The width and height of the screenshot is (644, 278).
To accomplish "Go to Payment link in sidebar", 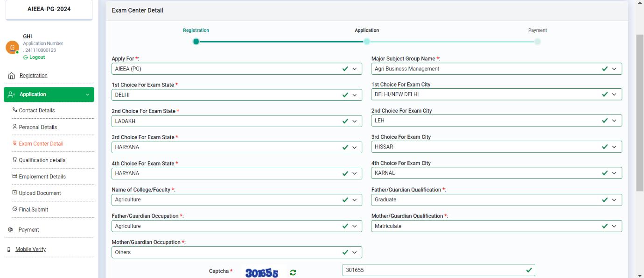I will point(28,230).
